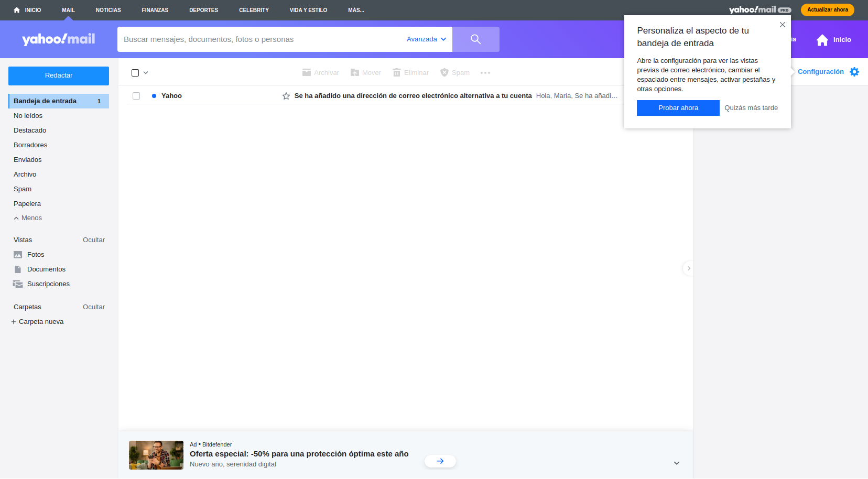Close the personalization popup

[x=782, y=25]
